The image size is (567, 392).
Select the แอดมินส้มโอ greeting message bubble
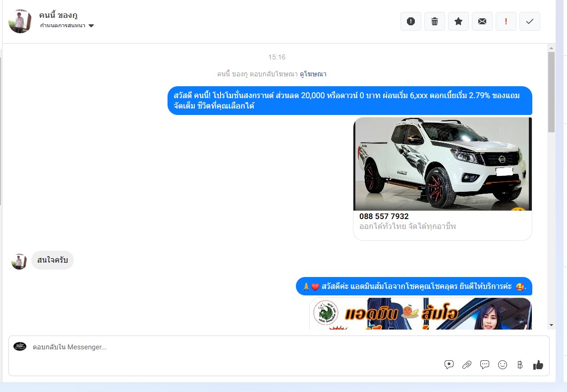click(x=414, y=286)
